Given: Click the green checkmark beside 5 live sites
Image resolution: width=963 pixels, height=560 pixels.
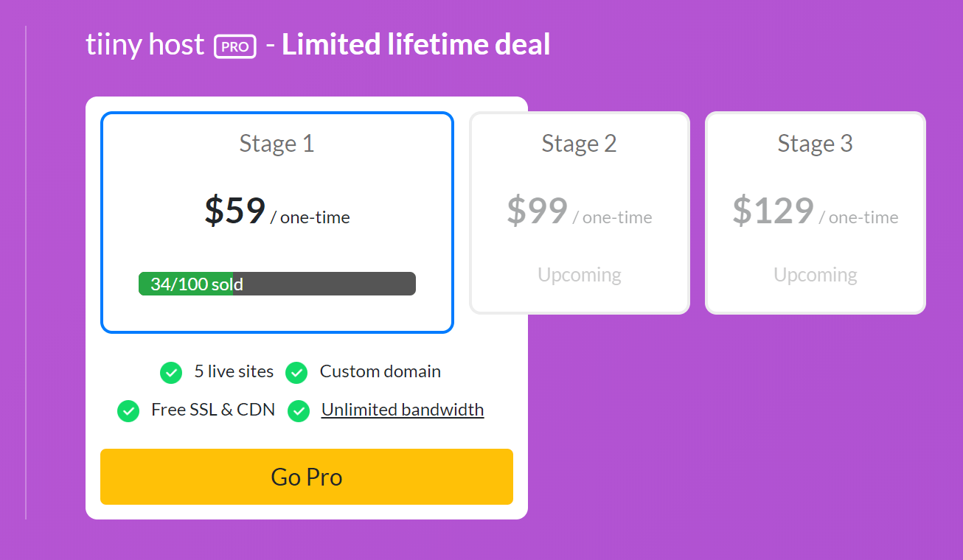Looking at the screenshot, I should [171, 373].
